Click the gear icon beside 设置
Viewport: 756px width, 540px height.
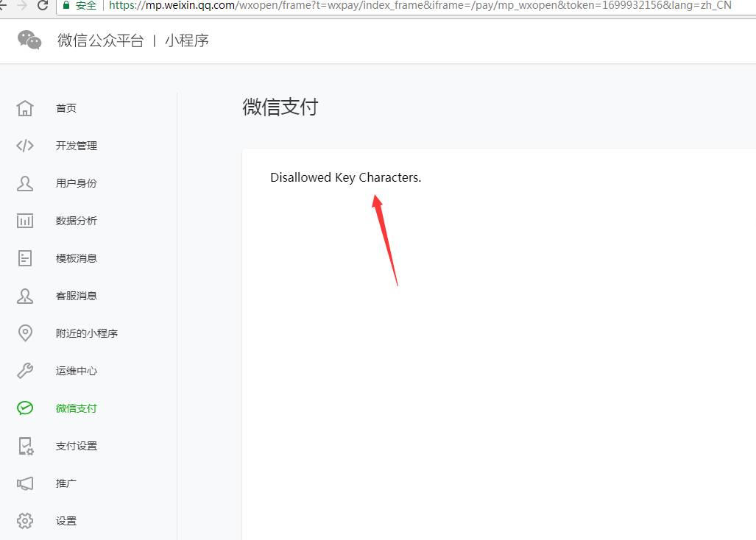(x=25, y=521)
